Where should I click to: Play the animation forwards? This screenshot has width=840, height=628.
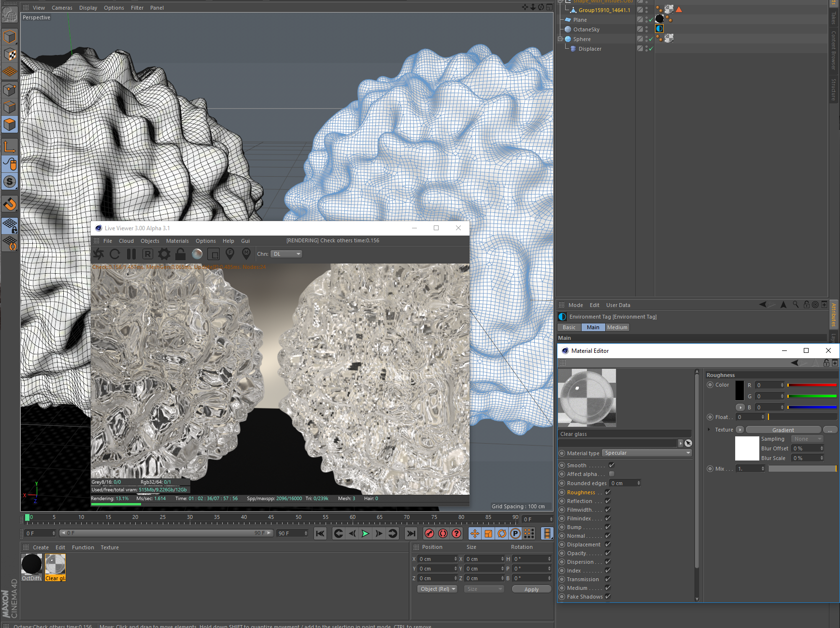tap(365, 533)
